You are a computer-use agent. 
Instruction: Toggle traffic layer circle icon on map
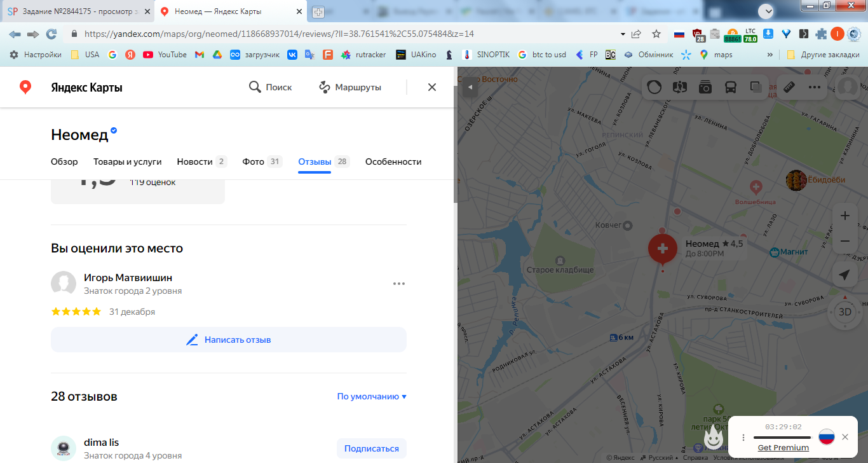pyautogui.click(x=654, y=87)
